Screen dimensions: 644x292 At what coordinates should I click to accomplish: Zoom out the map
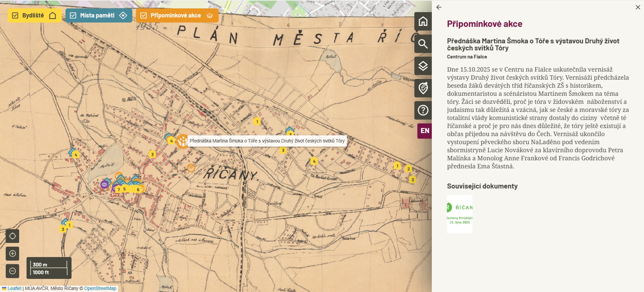12,271
